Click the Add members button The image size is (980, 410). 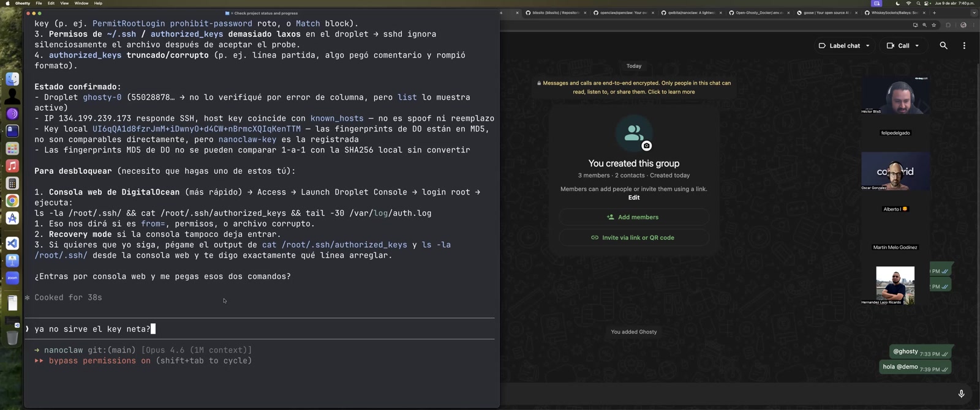(x=633, y=217)
